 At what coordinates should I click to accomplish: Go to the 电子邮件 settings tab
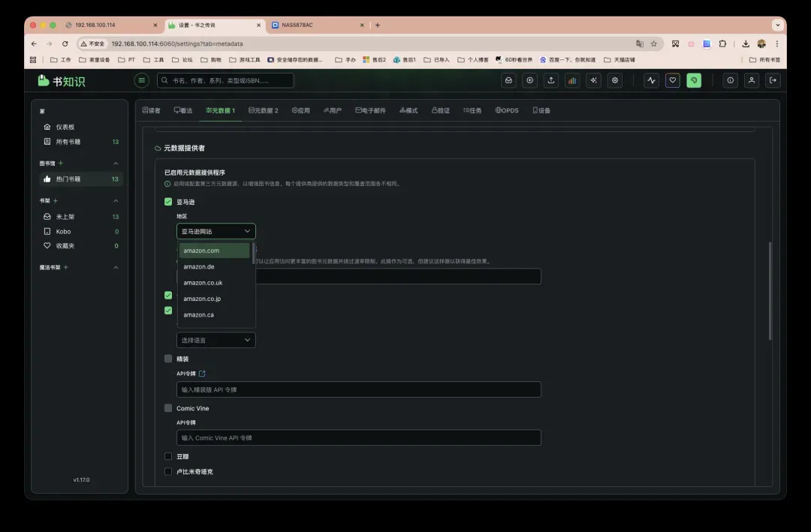click(x=370, y=110)
